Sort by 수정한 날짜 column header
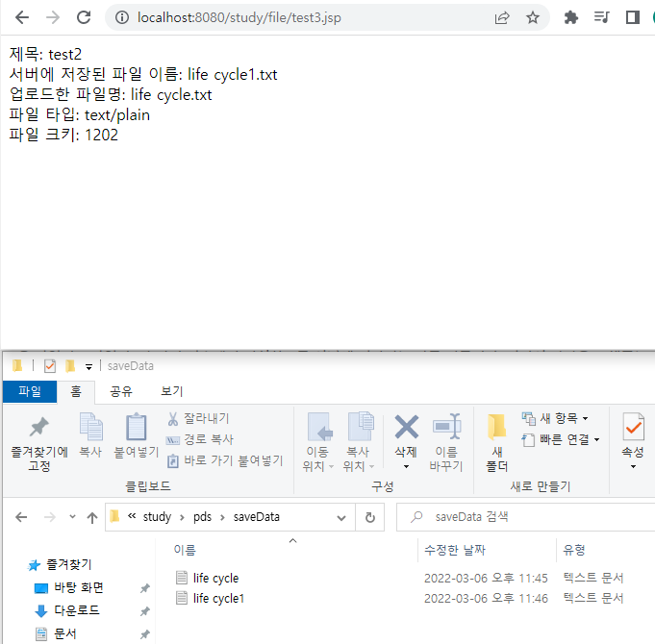Viewport: 655px width, 644px height. coord(455,550)
